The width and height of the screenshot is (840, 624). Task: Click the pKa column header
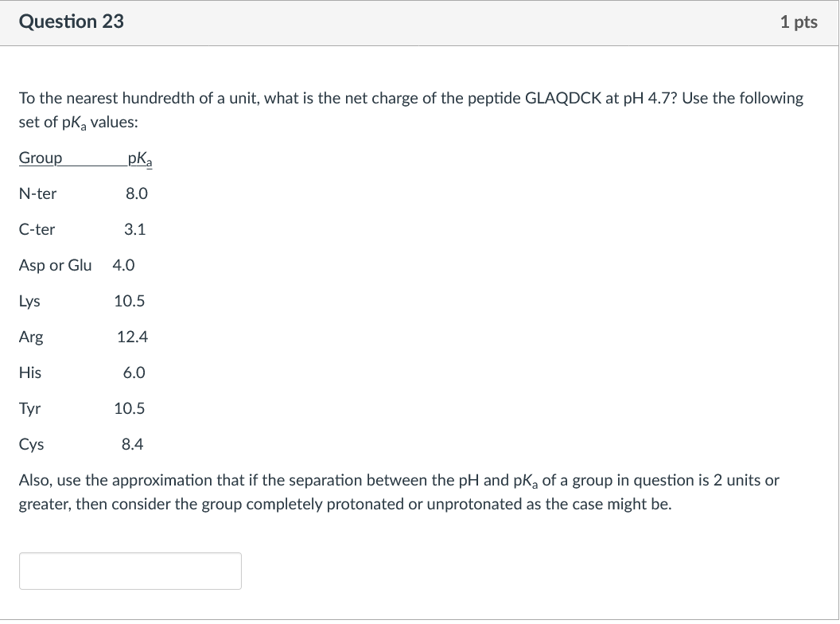tap(140, 158)
